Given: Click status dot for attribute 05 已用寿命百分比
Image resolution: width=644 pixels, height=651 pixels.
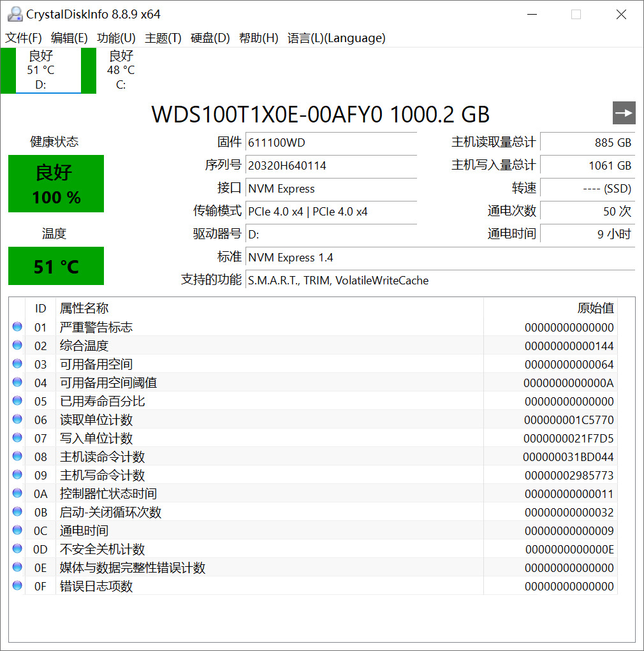Looking at the screenshot, I should coord(17,400).
